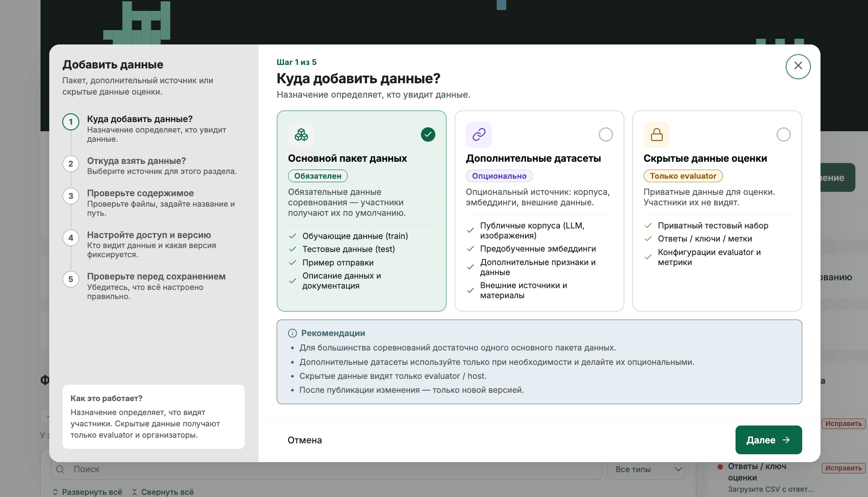Select the Дополнительные датасеты radio button
The height and width of the screenshot is (497, 868).
point(606,134)
